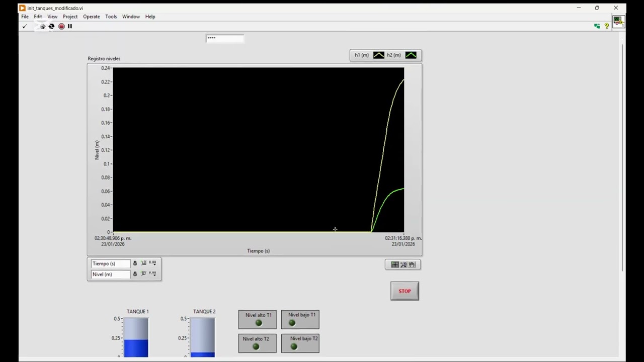Edit the Tiempo (s) scale label field

pyautogui.click(x=110, y=263)
